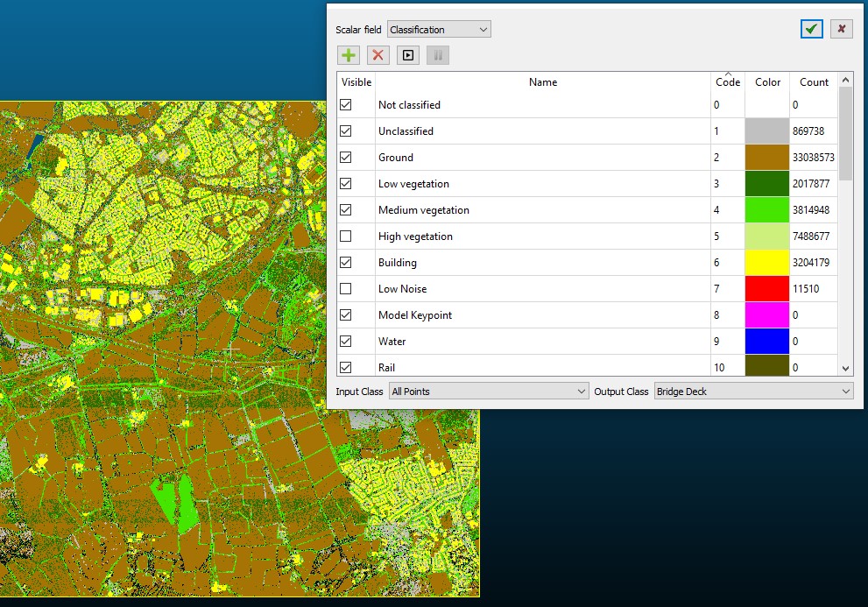
Task: Click the green plus add class icon
Action: [349, 55]
